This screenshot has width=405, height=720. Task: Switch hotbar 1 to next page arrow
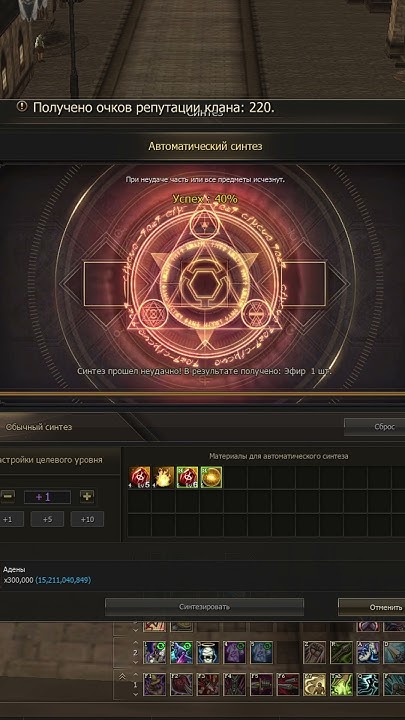135,695
